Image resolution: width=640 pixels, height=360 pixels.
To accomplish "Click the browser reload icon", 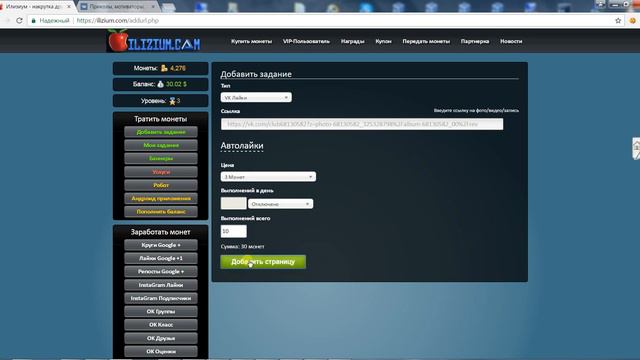I will 19,20.
